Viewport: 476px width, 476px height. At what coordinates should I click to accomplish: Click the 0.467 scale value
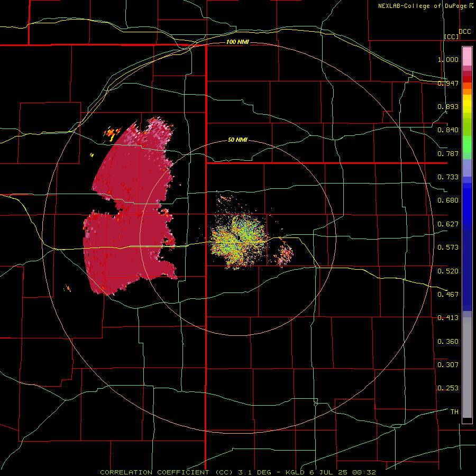pyautogui.click(x=448, y=295)
